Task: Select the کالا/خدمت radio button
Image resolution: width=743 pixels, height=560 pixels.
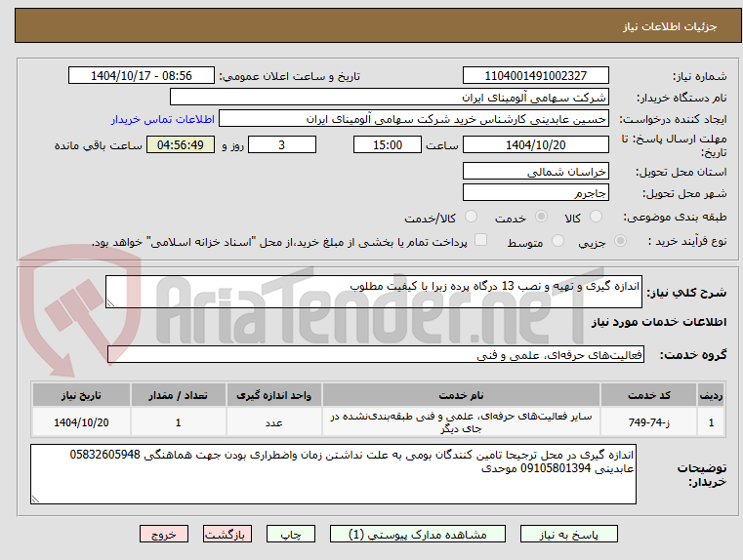Action: point(471,217)
